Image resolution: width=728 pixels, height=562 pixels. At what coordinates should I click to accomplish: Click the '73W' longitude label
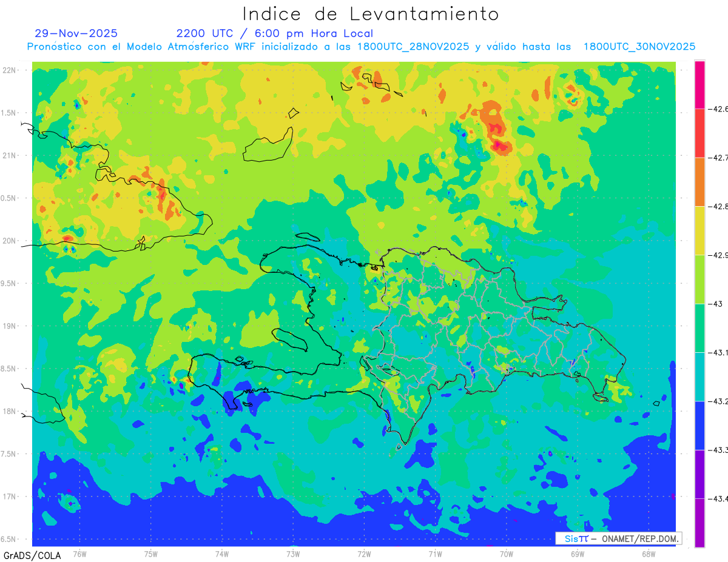(x=292, y=554)
